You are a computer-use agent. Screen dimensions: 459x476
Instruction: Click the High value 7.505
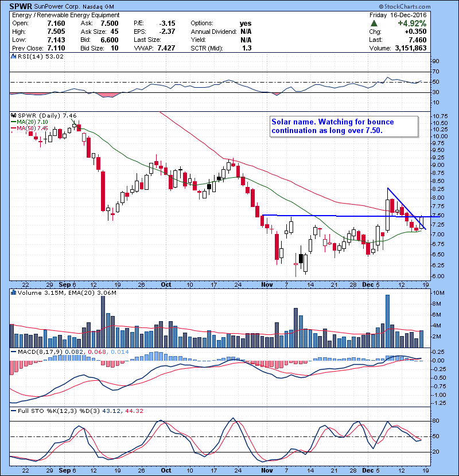[56, 32]
